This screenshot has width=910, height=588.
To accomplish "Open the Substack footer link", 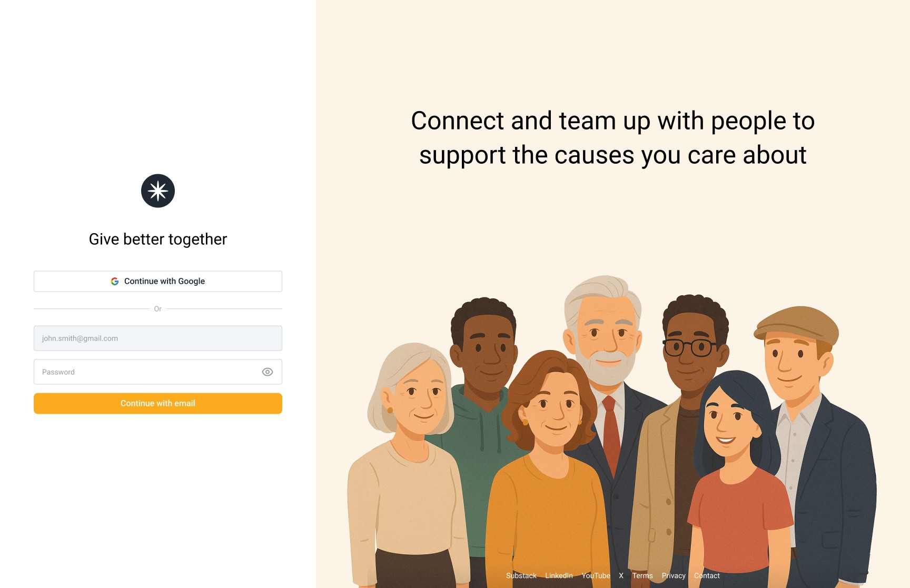I will (x=521, y=576).
